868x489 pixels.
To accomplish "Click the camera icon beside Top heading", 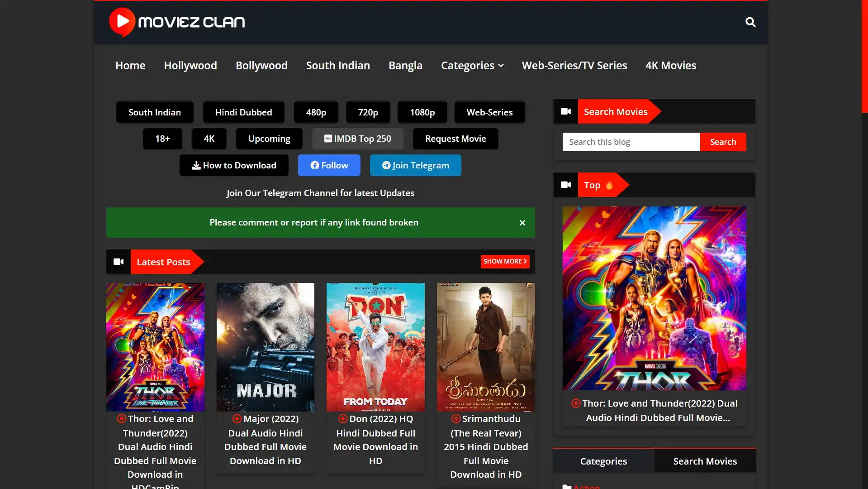I will (x=566, y=185).
